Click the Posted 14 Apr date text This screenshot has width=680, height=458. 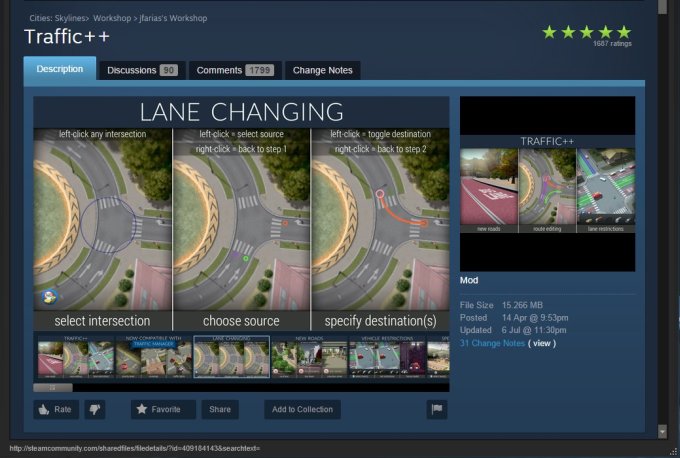(x=535, y=317)
